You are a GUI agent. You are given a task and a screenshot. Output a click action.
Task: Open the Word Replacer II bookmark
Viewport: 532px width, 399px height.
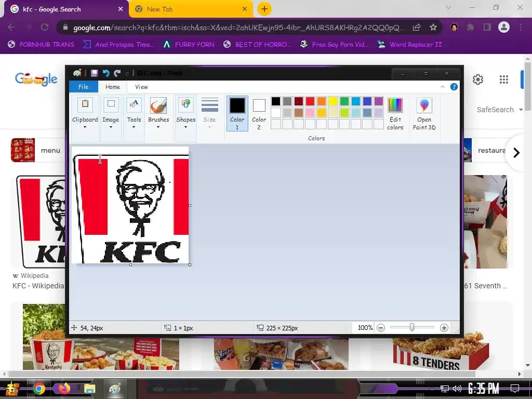[x=409, y=45]
